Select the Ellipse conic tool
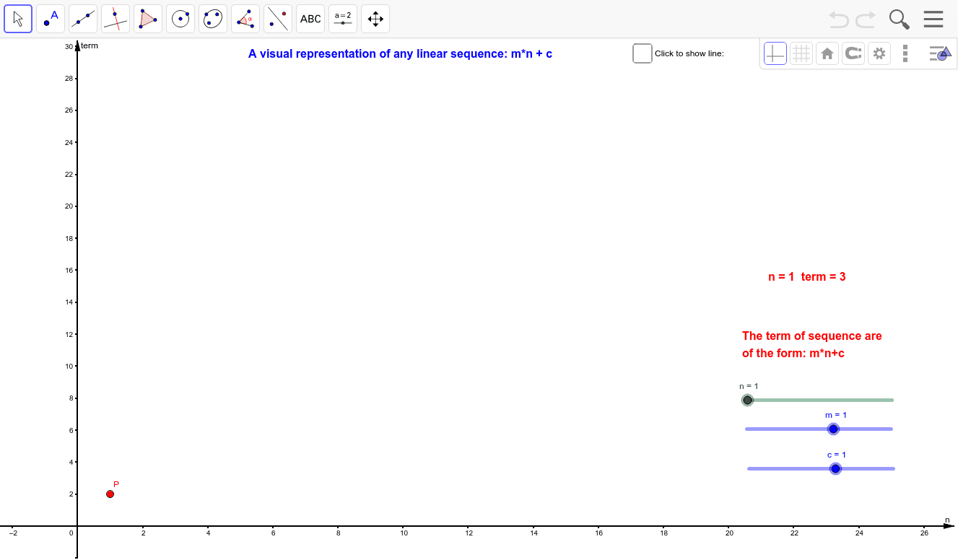 [213, 19]
